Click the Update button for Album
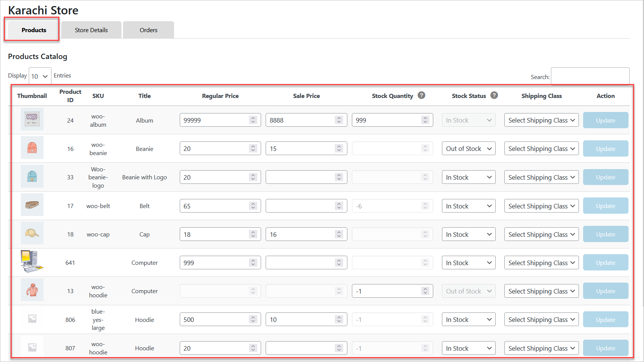This screenshot has height=362, width=644. tap(605, 120)
